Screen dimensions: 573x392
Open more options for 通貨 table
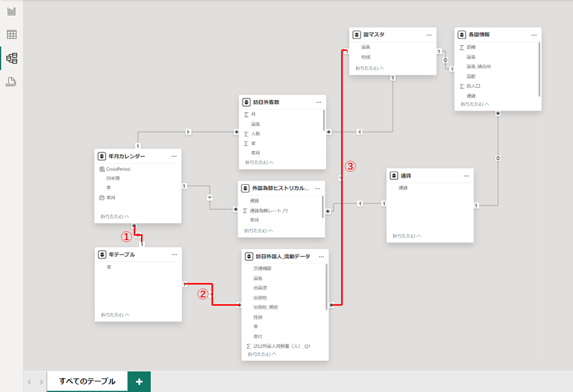[x=466, y=176]
